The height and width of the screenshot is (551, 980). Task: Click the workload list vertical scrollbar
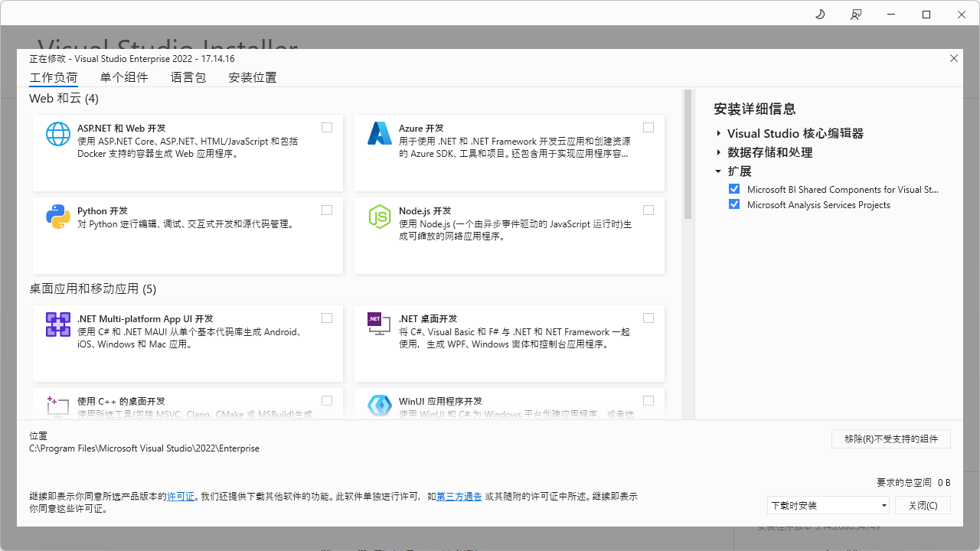tap(688, 155)
